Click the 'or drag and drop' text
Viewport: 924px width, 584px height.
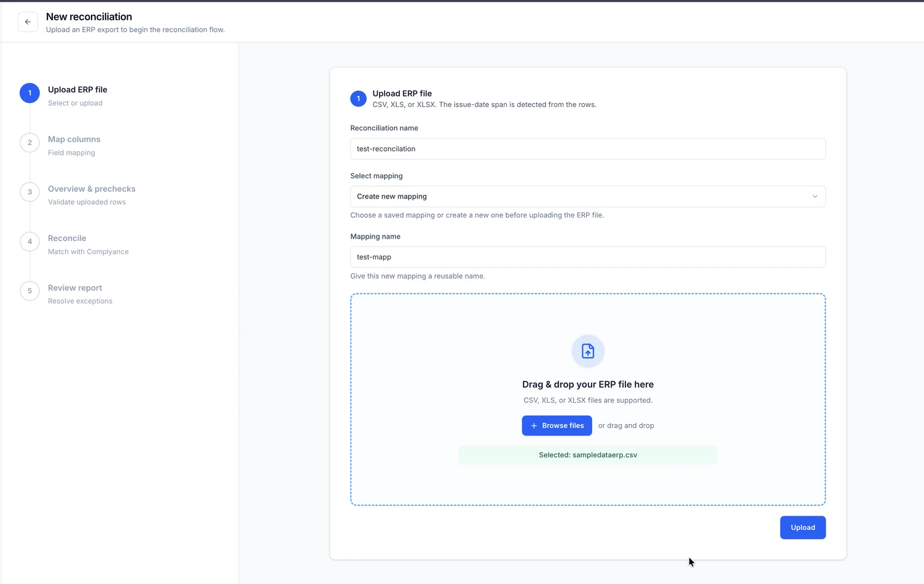pyautogui.click(x=626, y=425)
